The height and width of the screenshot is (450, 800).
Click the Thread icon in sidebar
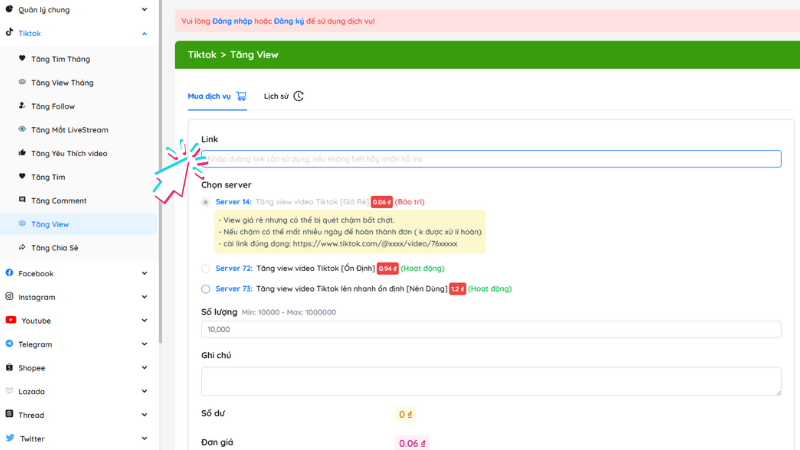coord(9,414)
